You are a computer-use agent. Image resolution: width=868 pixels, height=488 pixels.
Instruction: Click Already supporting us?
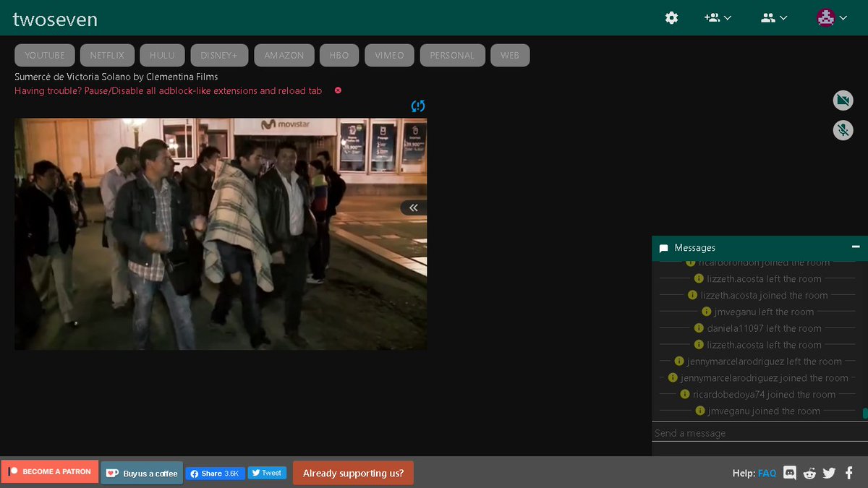click(x=353, y=473)
